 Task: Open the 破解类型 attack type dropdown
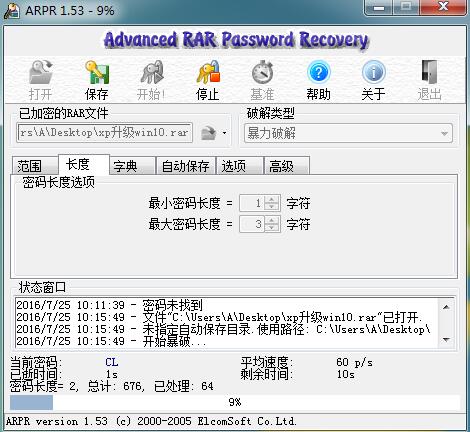[348, 133]
